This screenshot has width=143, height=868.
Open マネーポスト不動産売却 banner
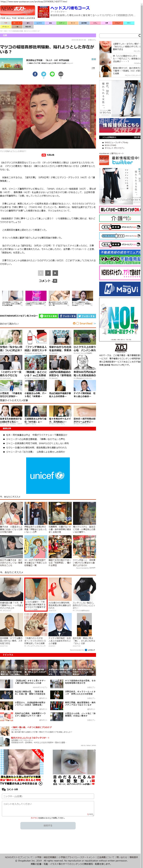120,256
